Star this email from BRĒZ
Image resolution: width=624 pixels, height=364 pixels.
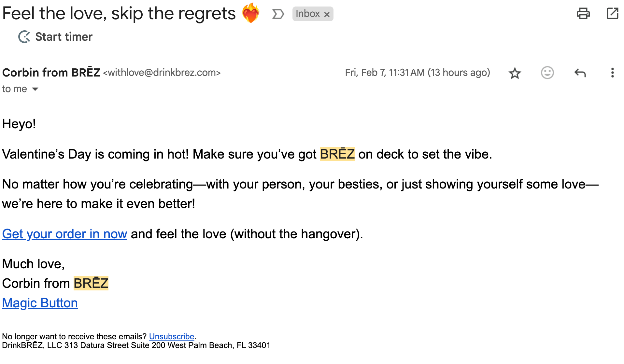pos(515,73)
